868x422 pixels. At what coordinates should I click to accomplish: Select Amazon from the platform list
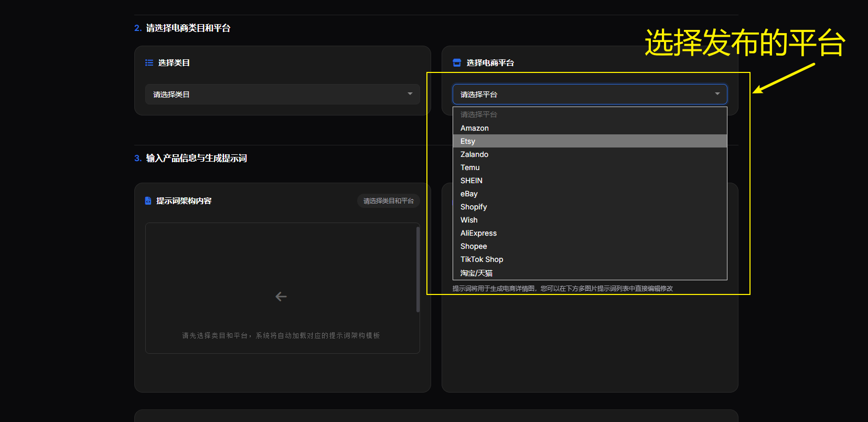tap(590, 128)
